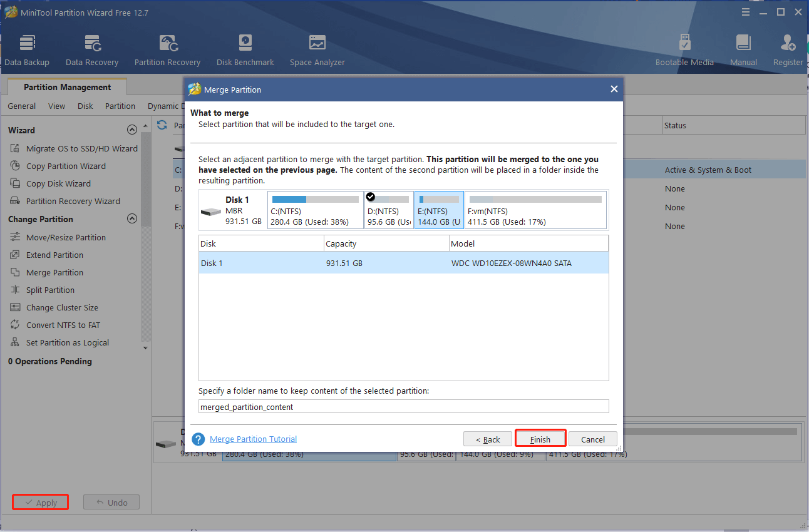Viewport: 809px width, 532px height.
Task: Click the Capacity column header
Action: (x=386, y=243)
